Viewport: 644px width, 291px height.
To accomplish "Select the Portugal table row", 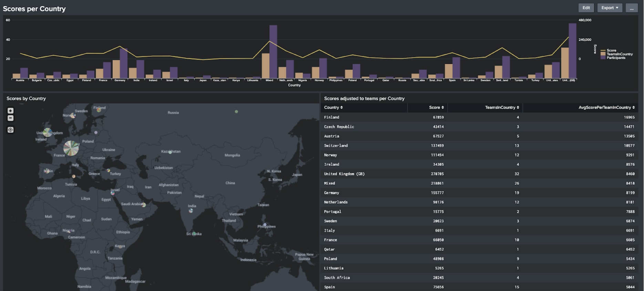I will [479, 212].
